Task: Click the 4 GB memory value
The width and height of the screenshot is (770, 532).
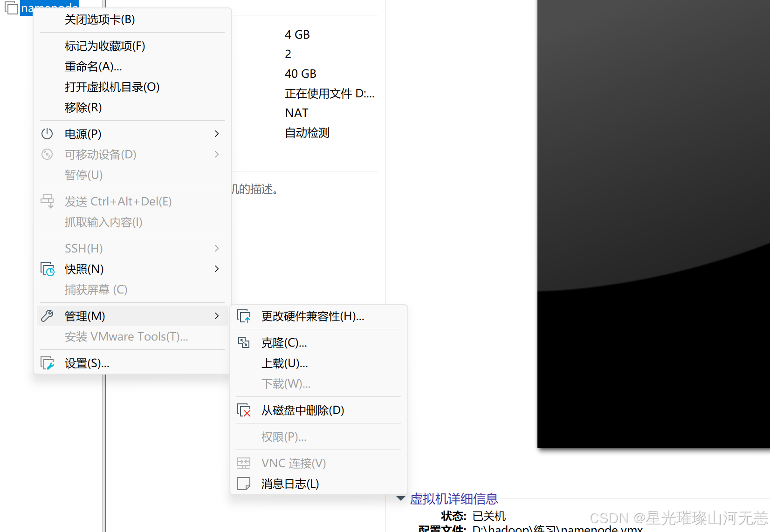Action: (297, 34)
